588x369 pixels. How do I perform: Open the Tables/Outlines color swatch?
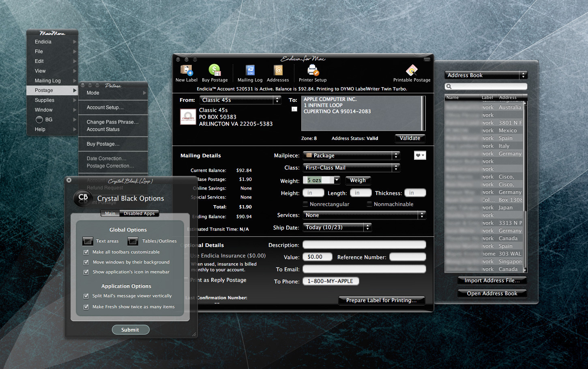pos(133,241)
